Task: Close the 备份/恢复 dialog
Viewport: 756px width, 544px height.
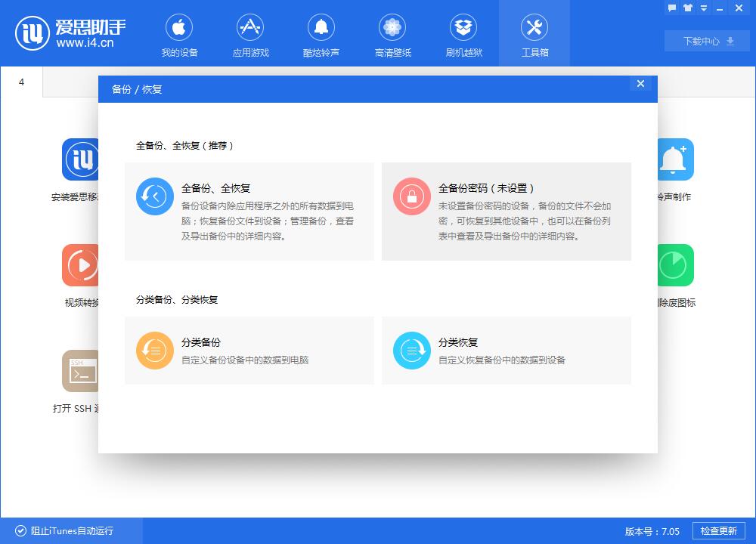Action: point(640,84)
